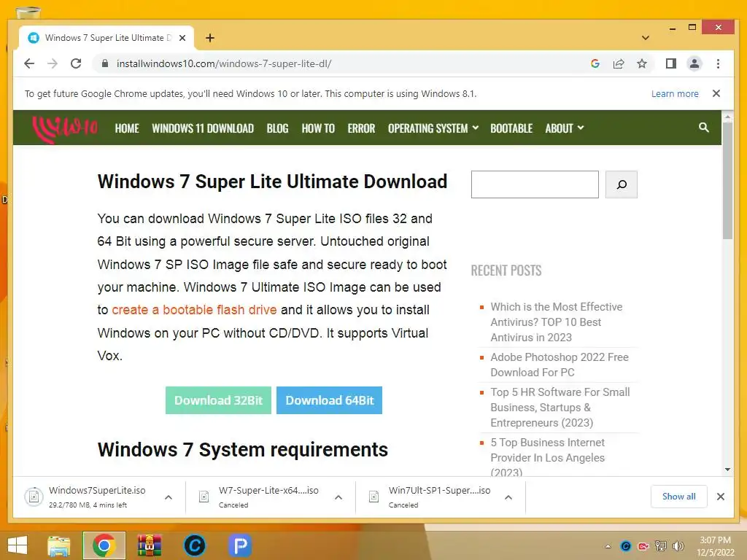This screenshot has height=560, width=747.
Task: Click Show all downloads button
Action: pyautogui.click(x=678, y=497)
